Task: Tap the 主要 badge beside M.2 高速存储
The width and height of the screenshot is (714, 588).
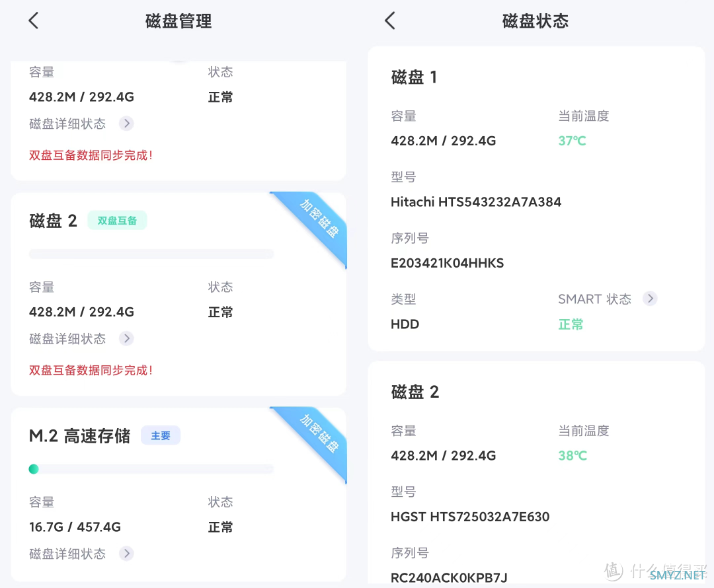Action: click(x=160, y=435)
